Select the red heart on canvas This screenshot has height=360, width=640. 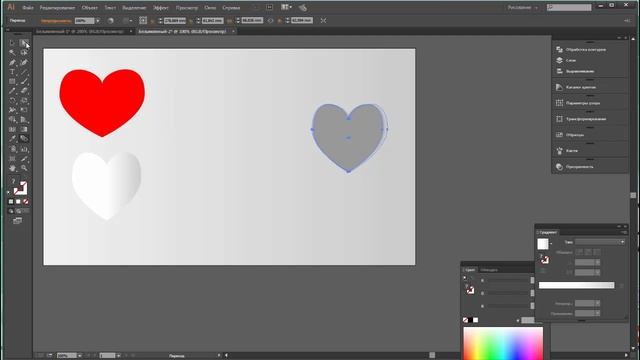pos(102,102)
